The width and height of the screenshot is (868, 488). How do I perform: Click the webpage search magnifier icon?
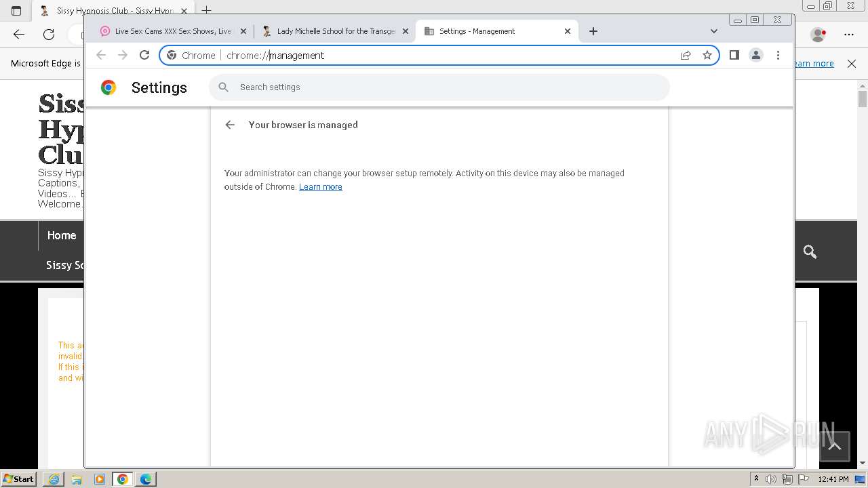(810, 252)
